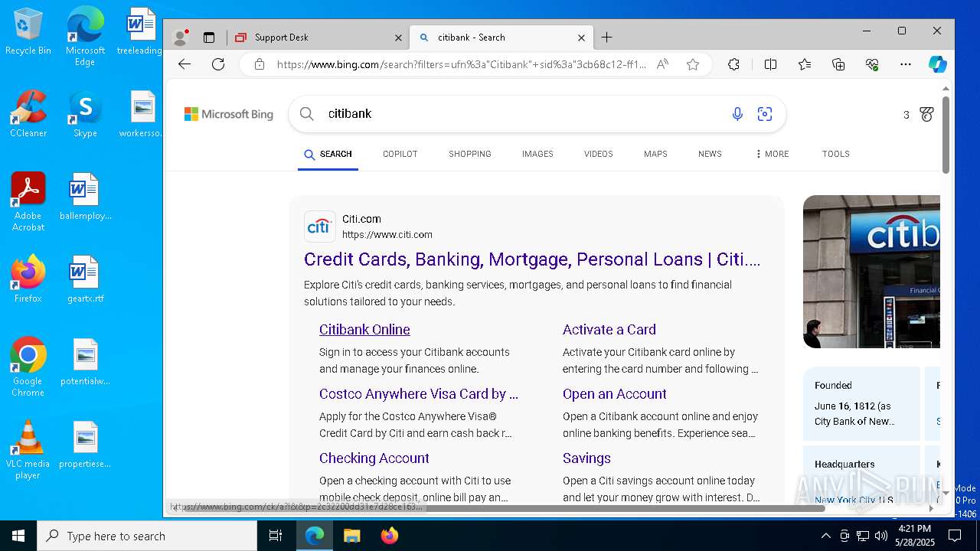This screenshot has height=551, width=980.
Task: Toggle split screen icon in toolbar
Action: point(770,64)
